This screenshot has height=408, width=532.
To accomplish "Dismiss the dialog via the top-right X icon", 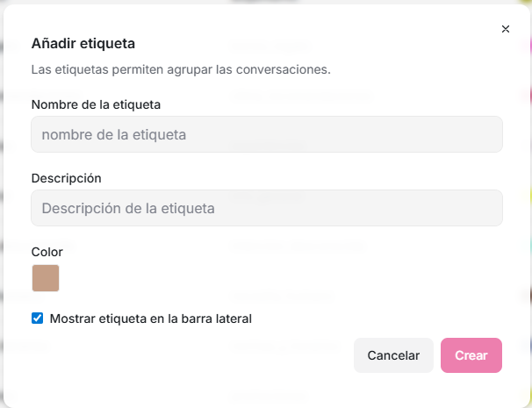I will pyautogui.click(x=506, y=29).
